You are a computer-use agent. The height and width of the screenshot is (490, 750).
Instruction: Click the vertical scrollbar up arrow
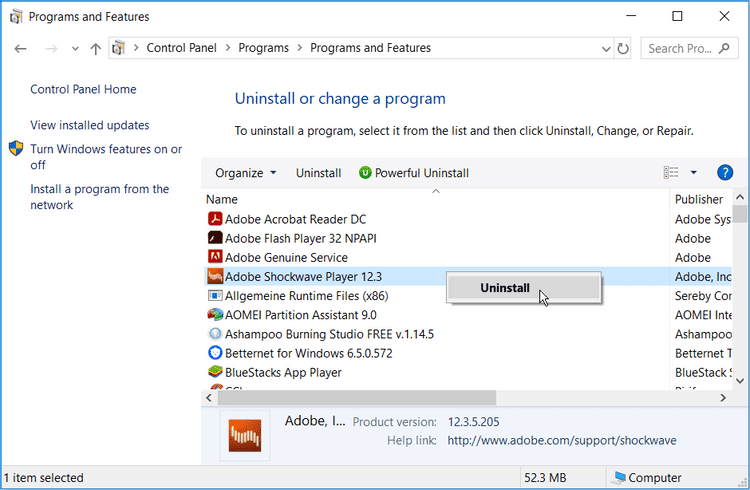(x=740, y=197)
